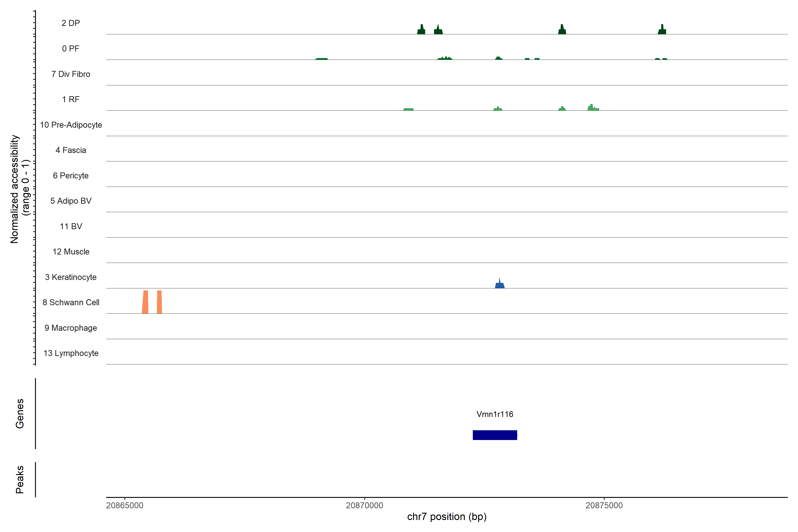Click the leftmost orange Schwann Cell peak
The image size is (798, 532).
[x=145, y=302]
